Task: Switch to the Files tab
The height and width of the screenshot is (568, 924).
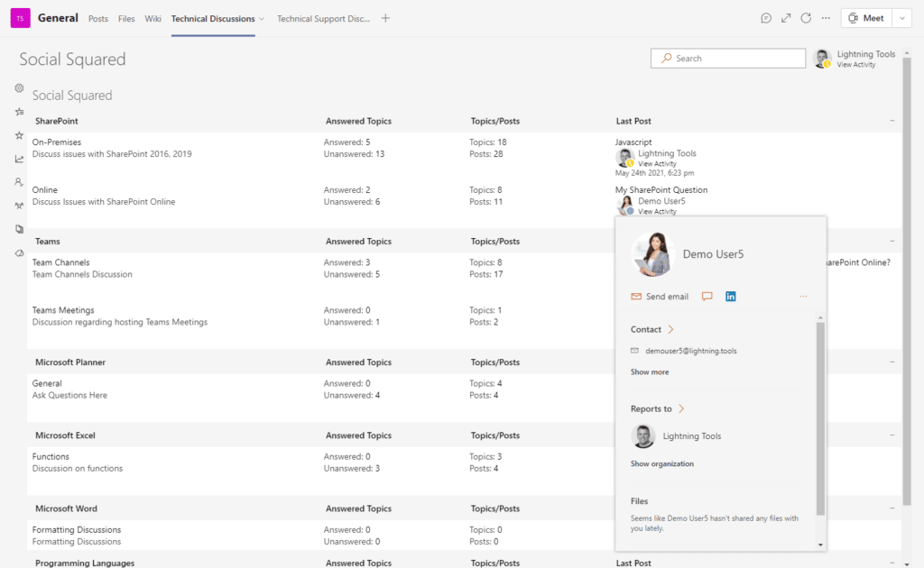Action: [126, 19]
